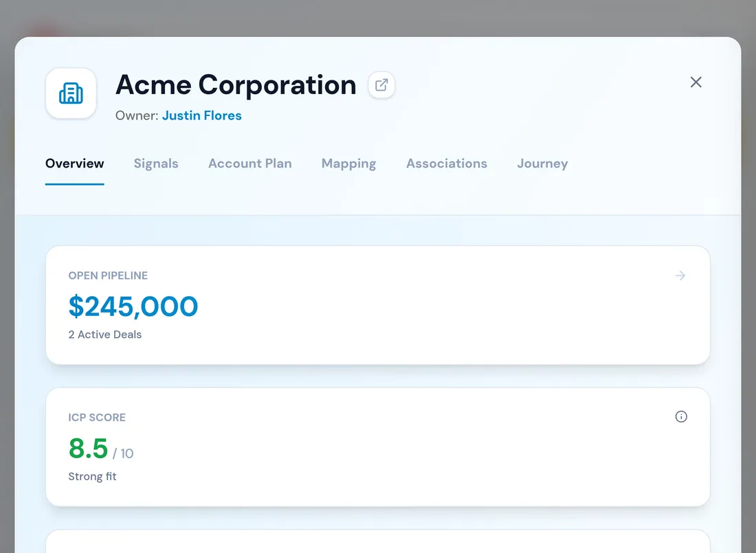Close the Acme Corporation dialog

pyautogui.click(x=696, y=82)
